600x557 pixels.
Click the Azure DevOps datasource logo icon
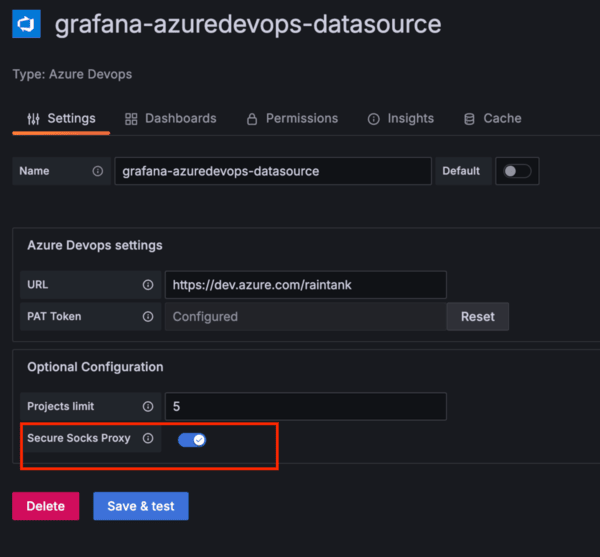(26, 24)
